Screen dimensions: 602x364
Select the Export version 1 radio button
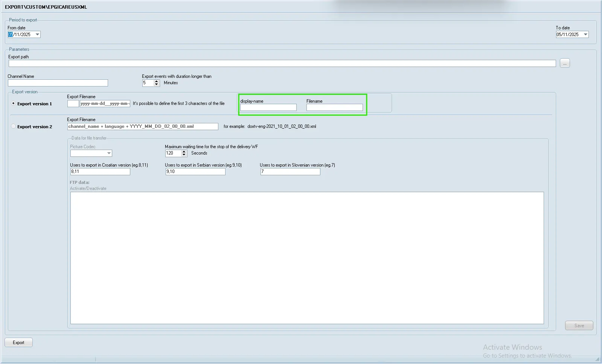pos(14,103)
